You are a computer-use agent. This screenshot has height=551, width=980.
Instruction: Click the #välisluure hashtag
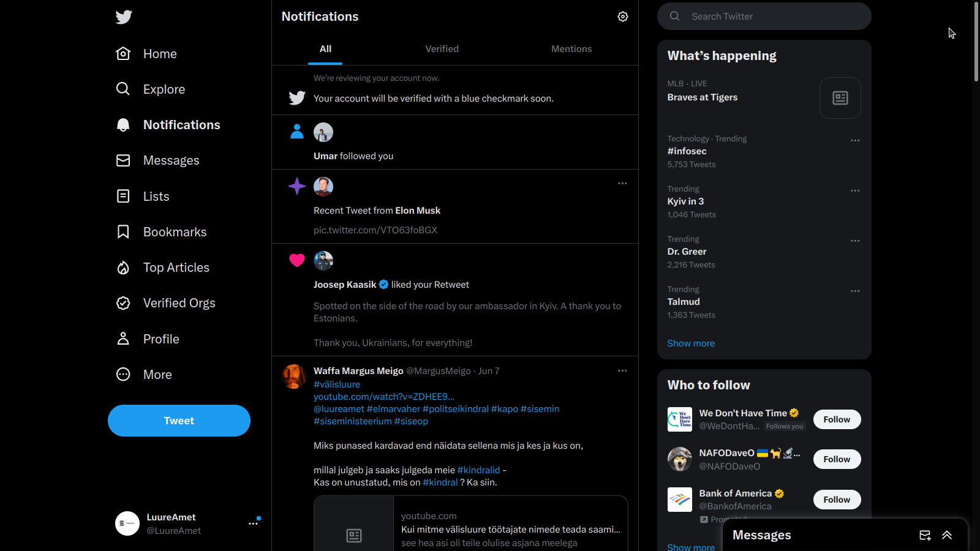coord(337,384)
